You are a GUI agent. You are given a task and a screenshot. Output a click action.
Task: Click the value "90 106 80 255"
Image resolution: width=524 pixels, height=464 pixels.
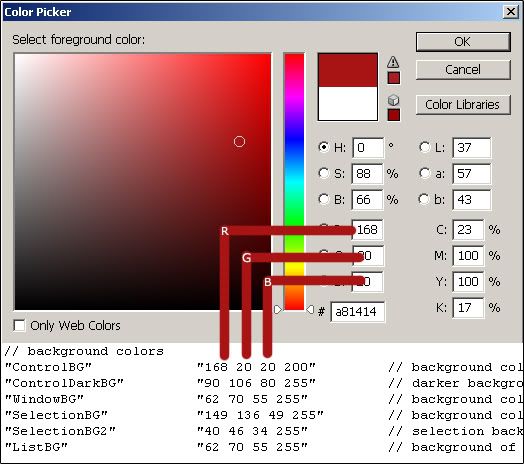click(256, 383)
